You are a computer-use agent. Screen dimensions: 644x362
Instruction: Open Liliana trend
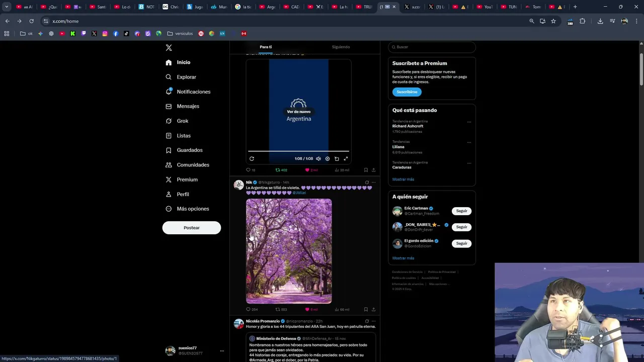[398, 147]
